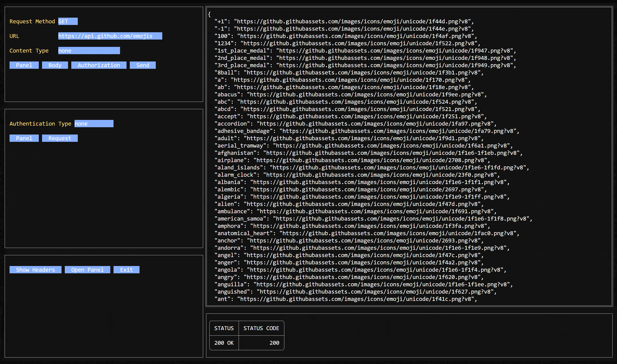Open the Request Method dropdown showing GET

click(x=68, y=21)
